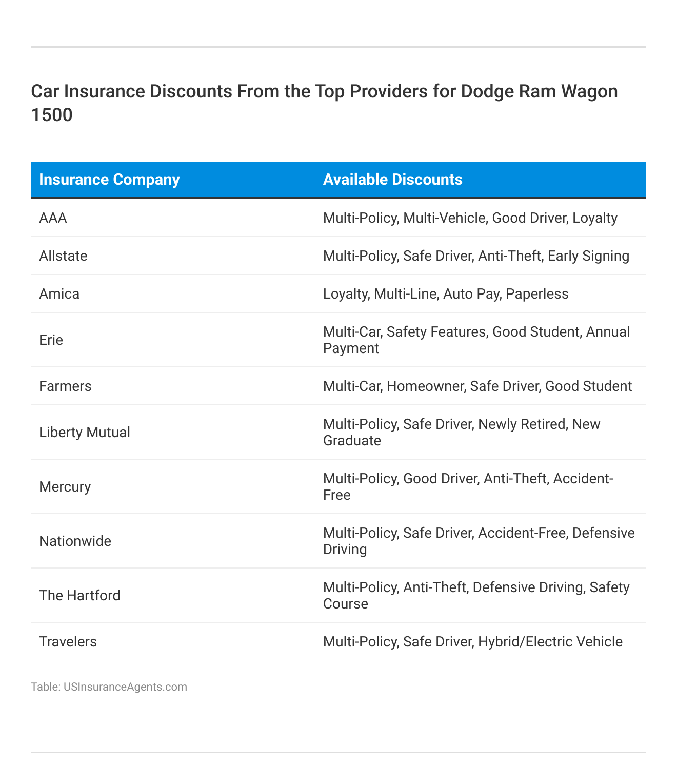Image resolution: width=677 pixels, height=784 pixels.
Task: Select the AAA company cell
Action: 53,218
